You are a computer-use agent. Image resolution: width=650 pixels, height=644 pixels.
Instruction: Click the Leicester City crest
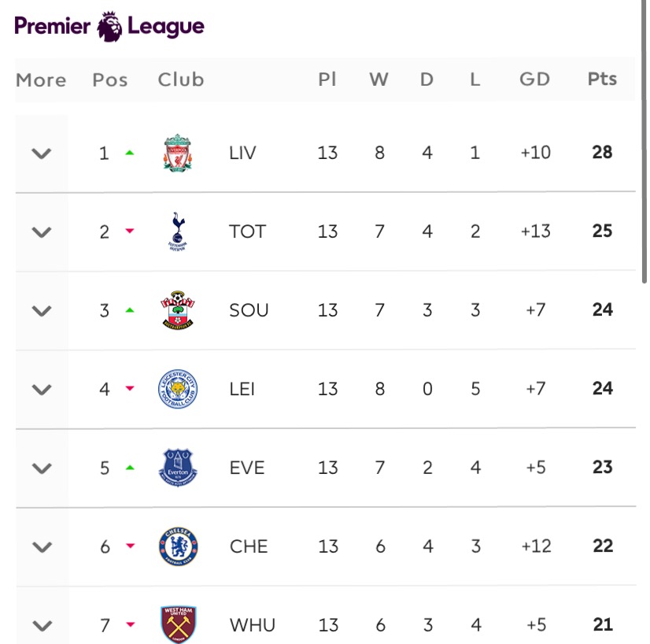[x=178, y=389]
